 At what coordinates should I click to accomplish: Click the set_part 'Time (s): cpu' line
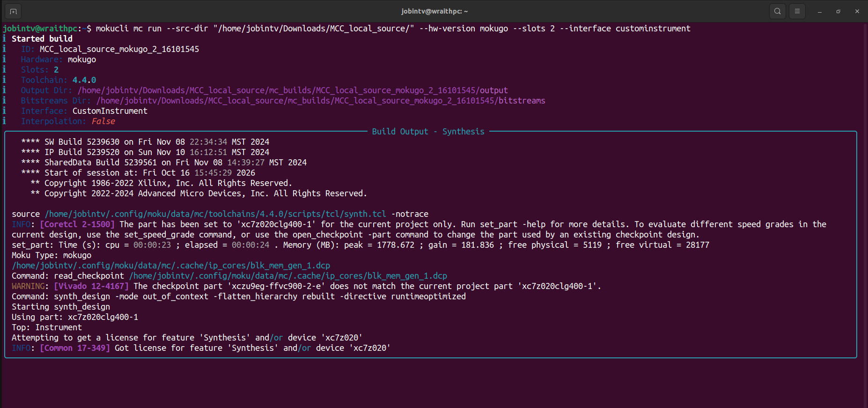click(x=360, y=245)
